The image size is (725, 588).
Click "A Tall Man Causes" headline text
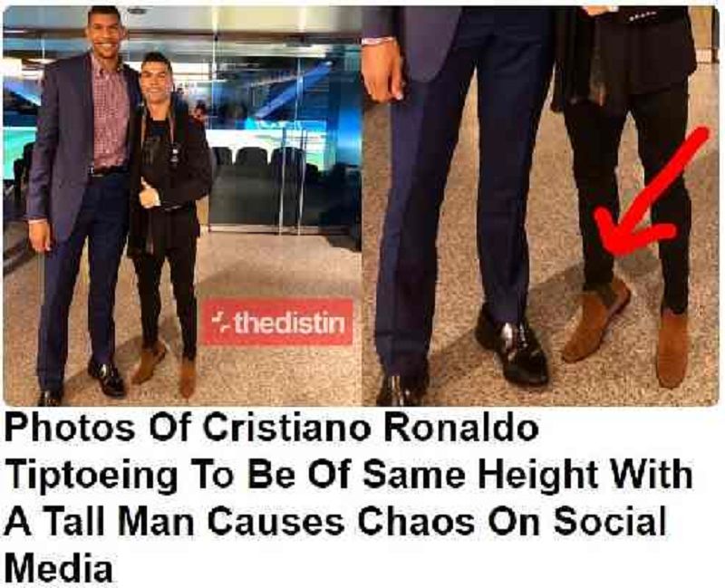tap(174, 521)
